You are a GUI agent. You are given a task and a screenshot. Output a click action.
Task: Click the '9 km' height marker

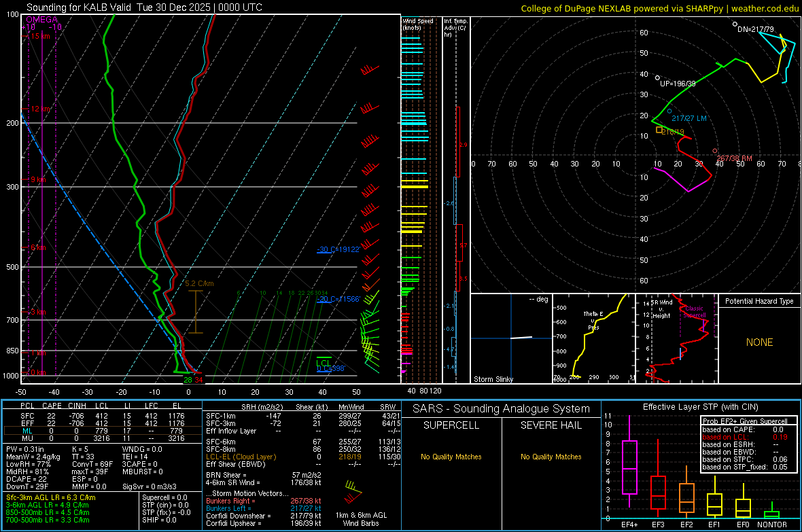tap(38, 179)
